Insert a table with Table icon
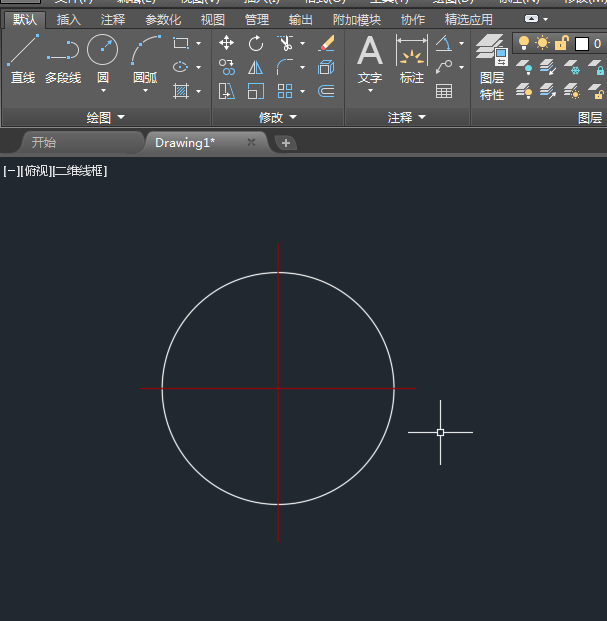 444,91
